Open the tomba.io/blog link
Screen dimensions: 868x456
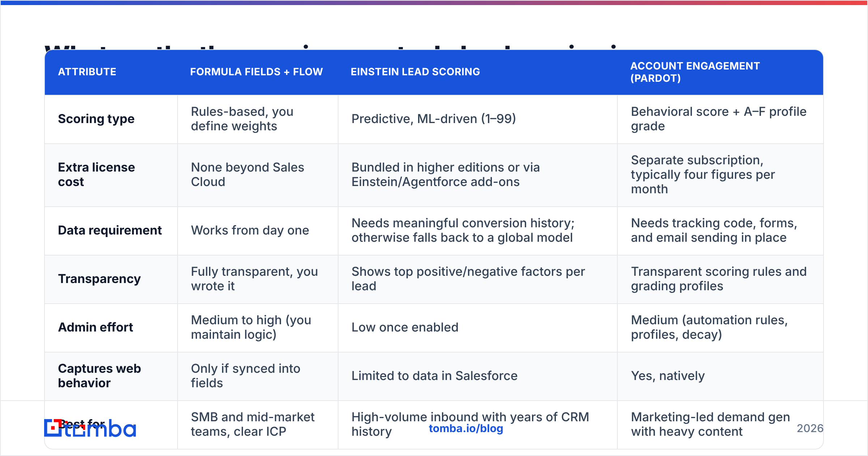[466, 428]
